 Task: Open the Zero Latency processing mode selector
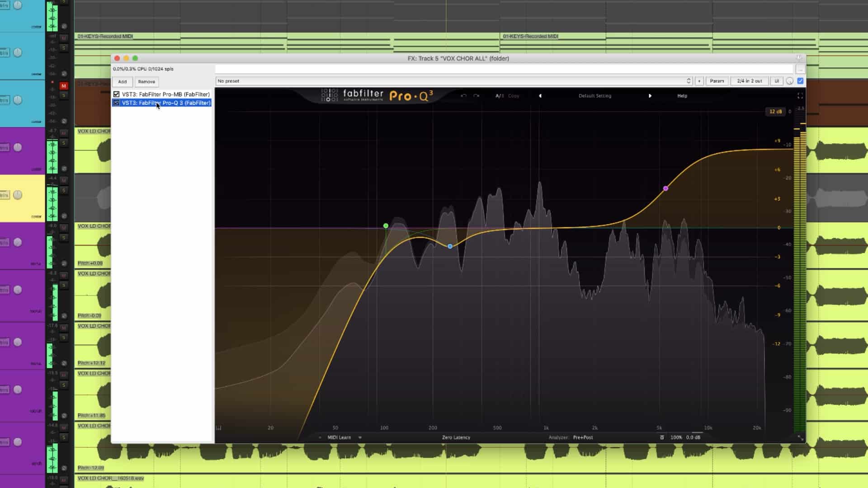click(456, 437)
